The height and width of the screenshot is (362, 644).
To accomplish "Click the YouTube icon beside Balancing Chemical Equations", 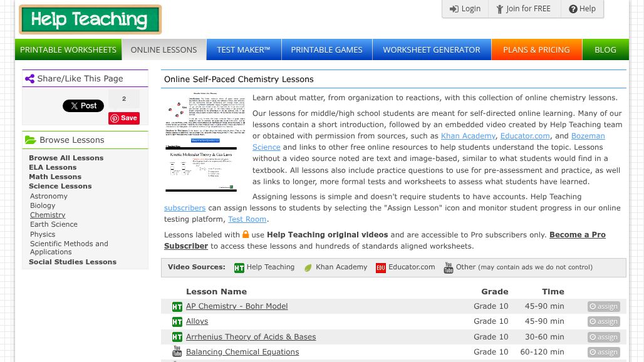I will point(177,352).
